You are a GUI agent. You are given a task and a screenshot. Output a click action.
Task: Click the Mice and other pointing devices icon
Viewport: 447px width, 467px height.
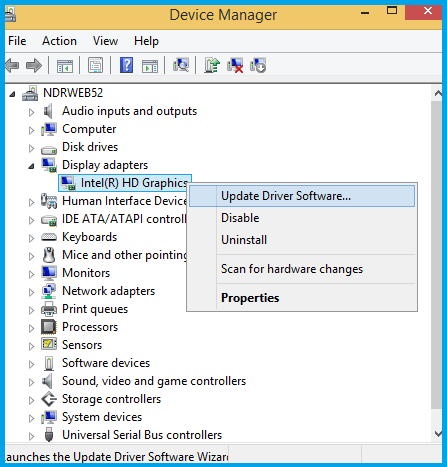(x=49, y=255)
